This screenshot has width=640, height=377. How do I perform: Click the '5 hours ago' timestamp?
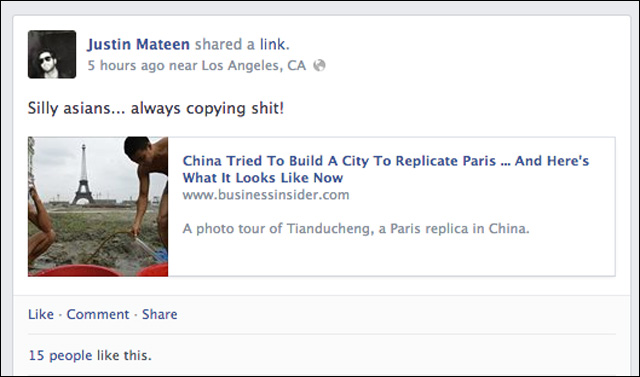pos(126,65)
